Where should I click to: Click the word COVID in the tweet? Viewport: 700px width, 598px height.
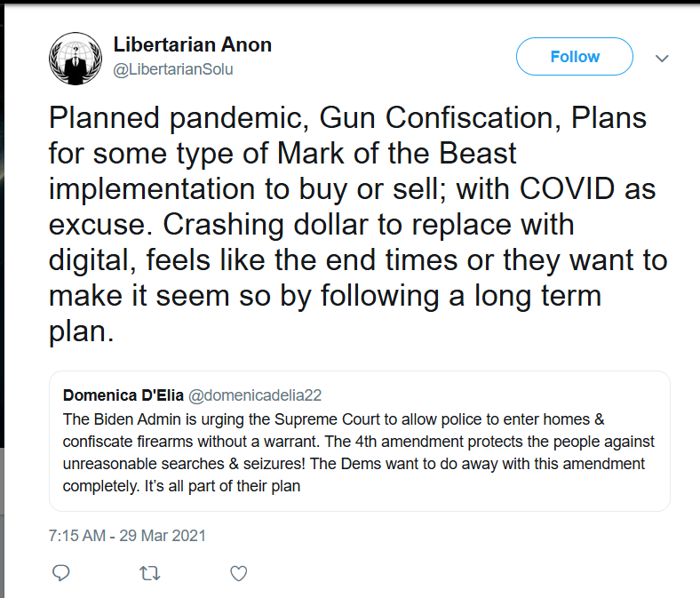[567, 188]
